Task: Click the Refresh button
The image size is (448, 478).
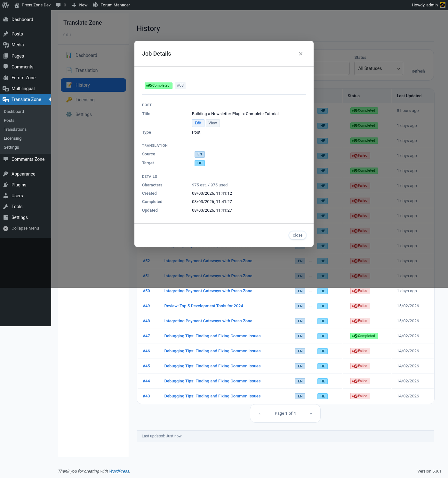Action: pos(418,71)
